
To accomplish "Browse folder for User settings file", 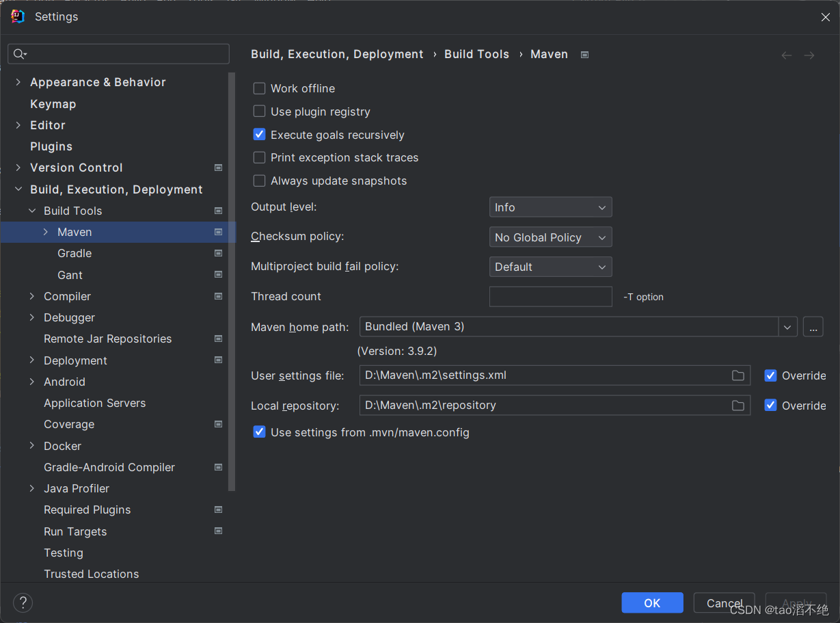I will [x=738, y=375].
